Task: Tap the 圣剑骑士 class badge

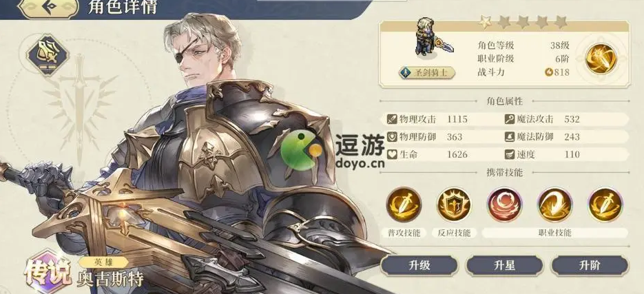Action: [x=427, y=73]
